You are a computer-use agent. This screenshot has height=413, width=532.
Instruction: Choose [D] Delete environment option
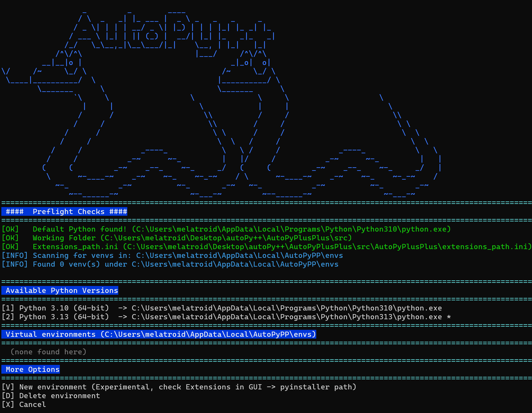pyautogui.click(x=51, y=396)
